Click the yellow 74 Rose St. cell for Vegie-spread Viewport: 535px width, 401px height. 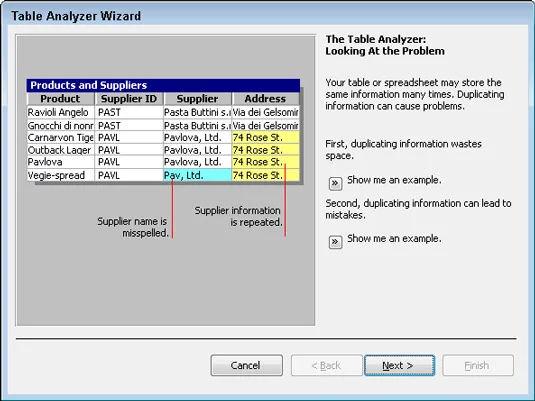265,175
